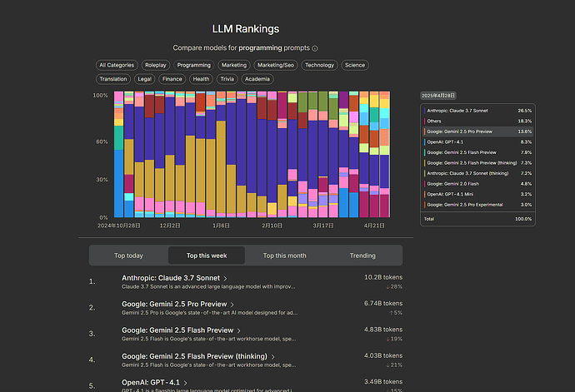Click legend row Gemini 2.5 Pro Experimental
This screenshot has width=575, height=392.
[x=477, y=205]
